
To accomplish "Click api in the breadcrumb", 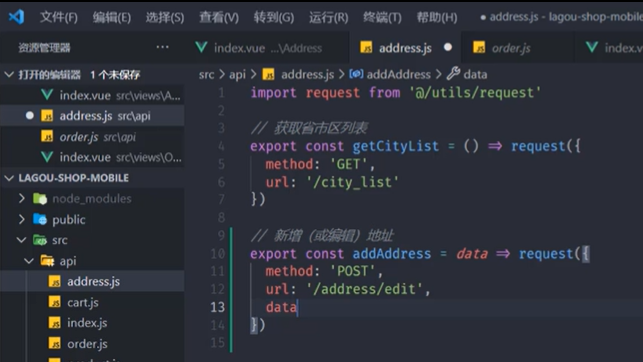I will (237, 75).
